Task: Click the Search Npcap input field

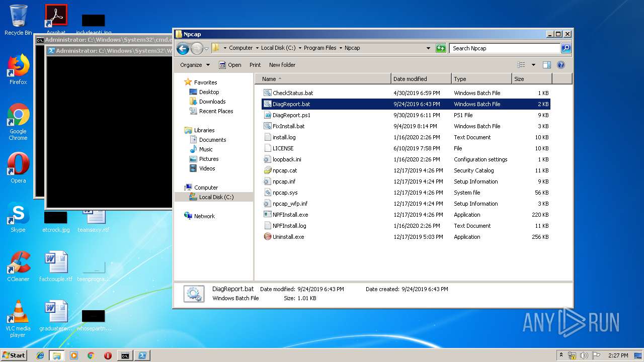Action: (x=505, y=48)
